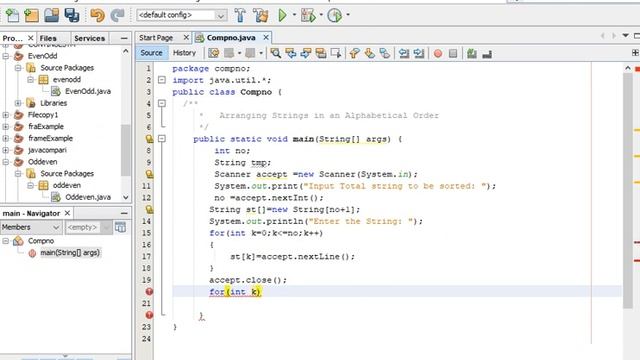Select the Projects tab
The image size is (640, 360).
(x=12, y=38)
